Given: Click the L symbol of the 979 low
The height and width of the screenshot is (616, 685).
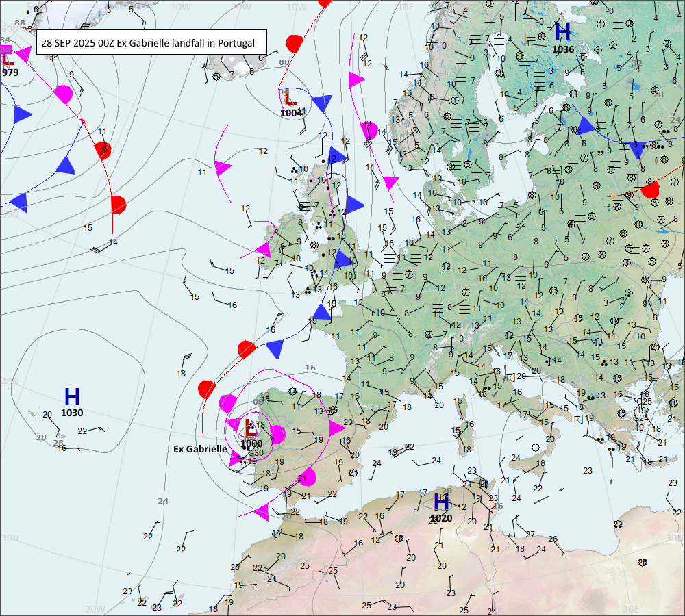Looking at the screenshot, I should [x=8, y=59].
